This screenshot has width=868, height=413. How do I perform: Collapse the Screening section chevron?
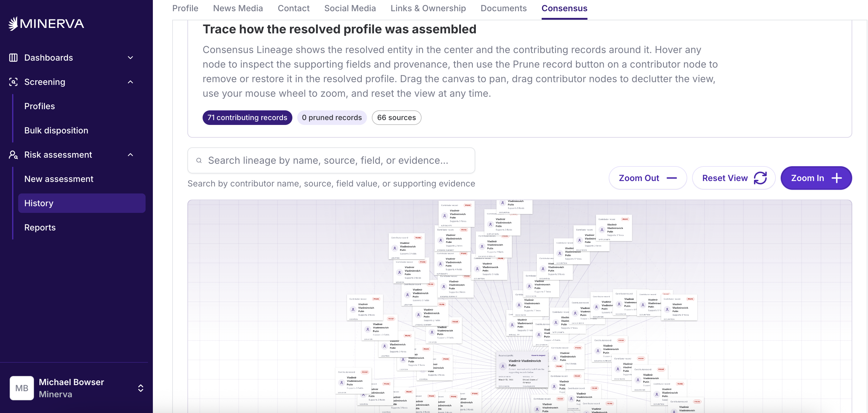[x=131, y=82]
